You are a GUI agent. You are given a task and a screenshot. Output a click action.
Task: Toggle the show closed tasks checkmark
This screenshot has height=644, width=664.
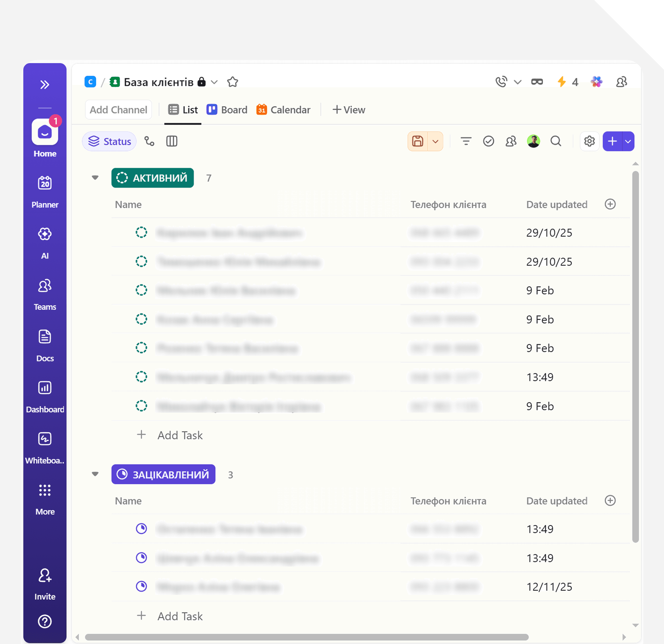coord(488,141)
